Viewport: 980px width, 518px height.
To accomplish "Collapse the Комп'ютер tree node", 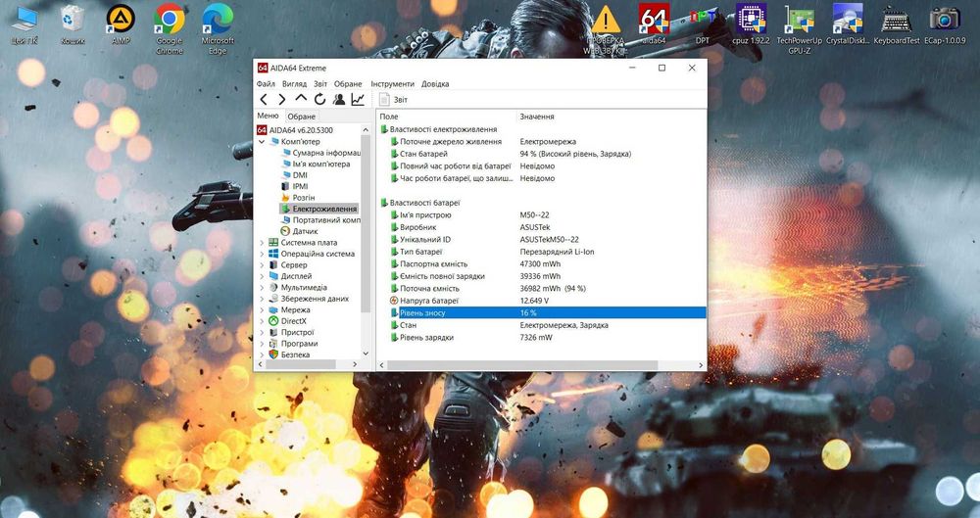I will click(x=262, y=142).
